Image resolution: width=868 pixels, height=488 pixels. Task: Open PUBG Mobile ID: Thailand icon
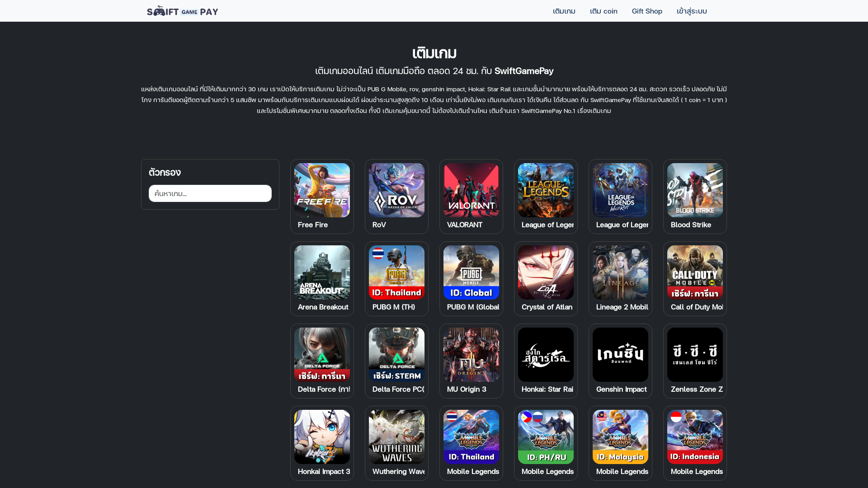pos(396,272)
